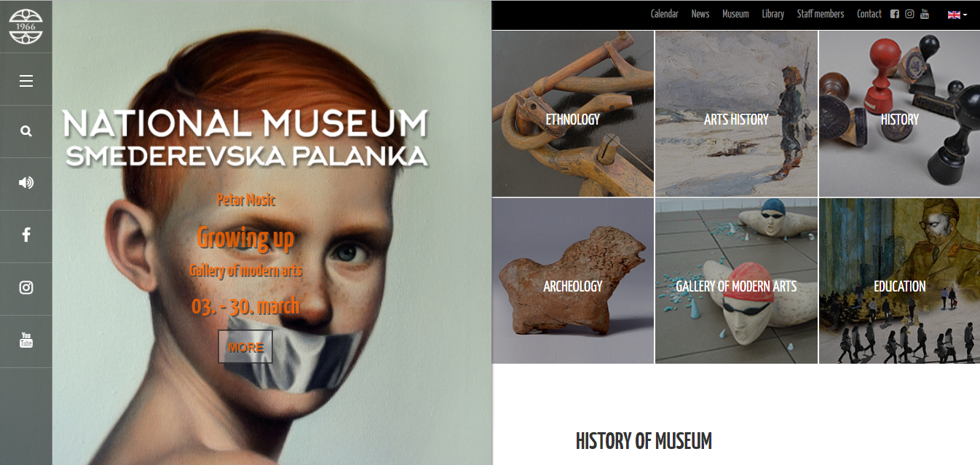
Task: Click the 1966 museum logo
Action: tap(25, 26)
